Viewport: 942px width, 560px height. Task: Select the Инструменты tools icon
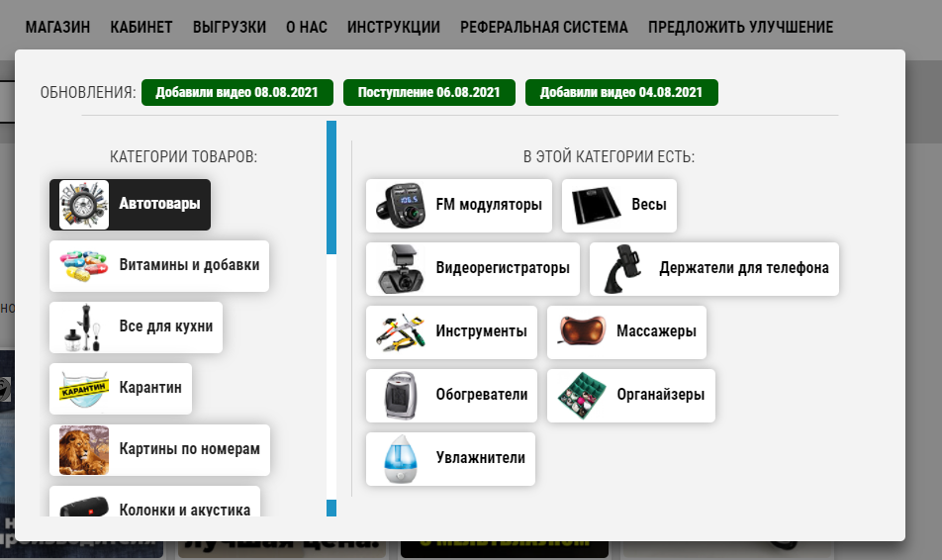pos(398,331)
